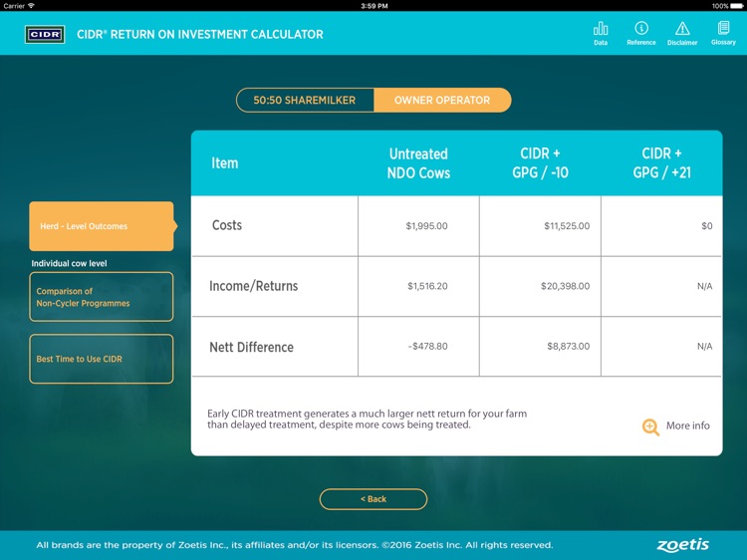Click the Individual cow level label
This screenshot has height=560, width=747.
69,263
